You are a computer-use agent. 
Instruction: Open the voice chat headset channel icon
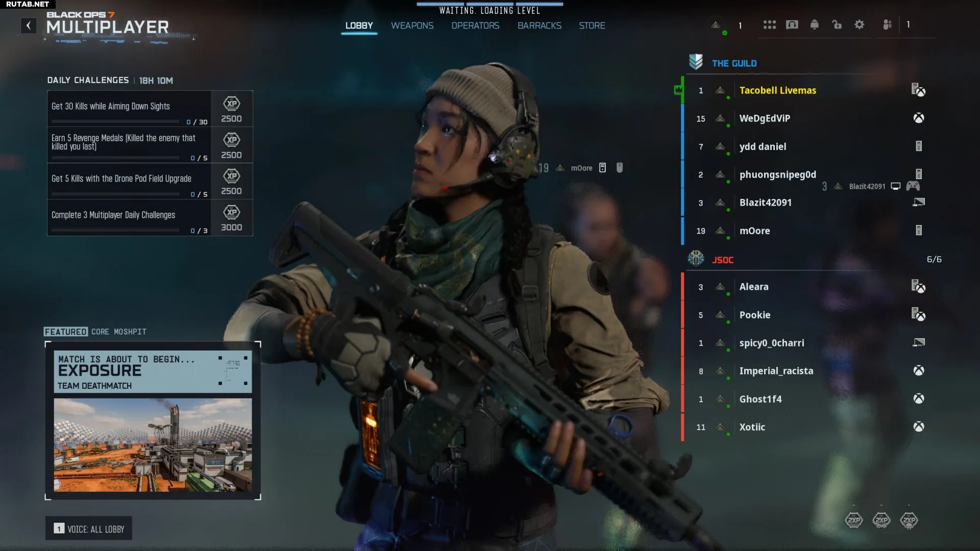(x=792, y=24)
